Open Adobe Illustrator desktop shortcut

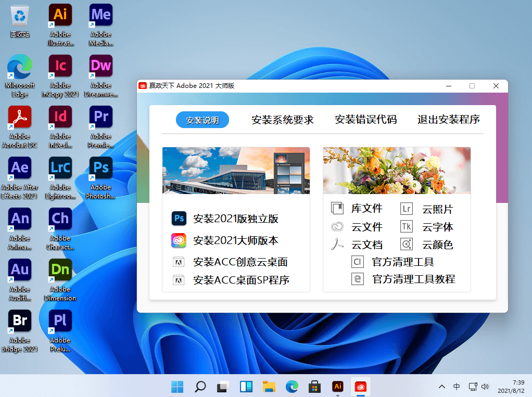60,25
